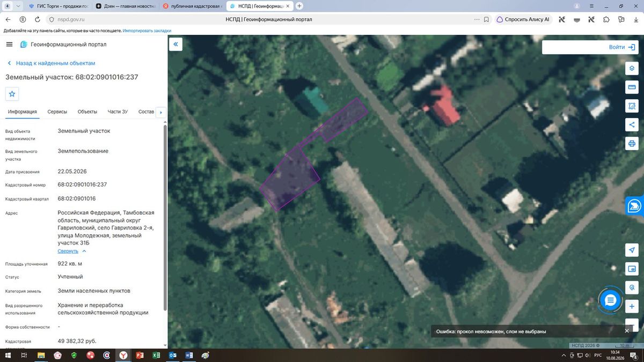Share the current map view
Viewport: 644px width, 362px height.
click(x=632, y=125)
